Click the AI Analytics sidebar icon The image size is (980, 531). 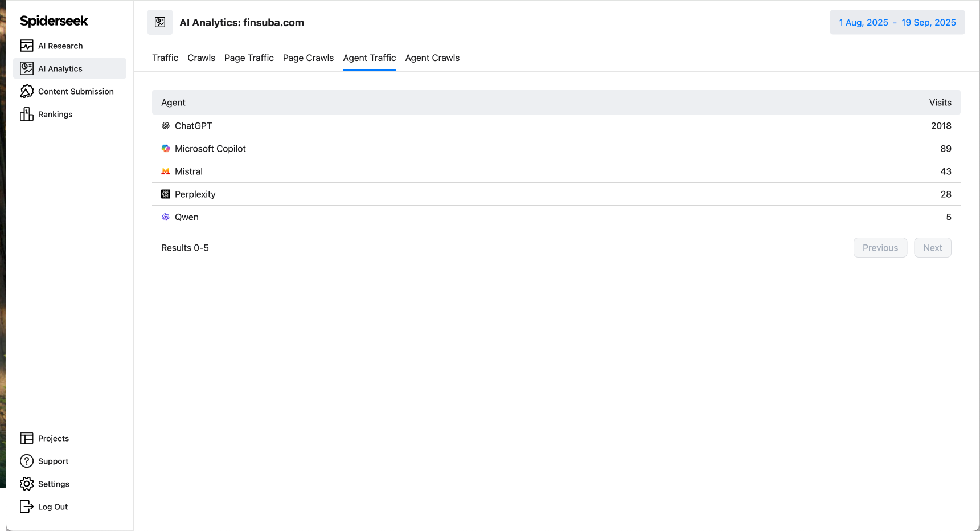[x=27, y=68]
